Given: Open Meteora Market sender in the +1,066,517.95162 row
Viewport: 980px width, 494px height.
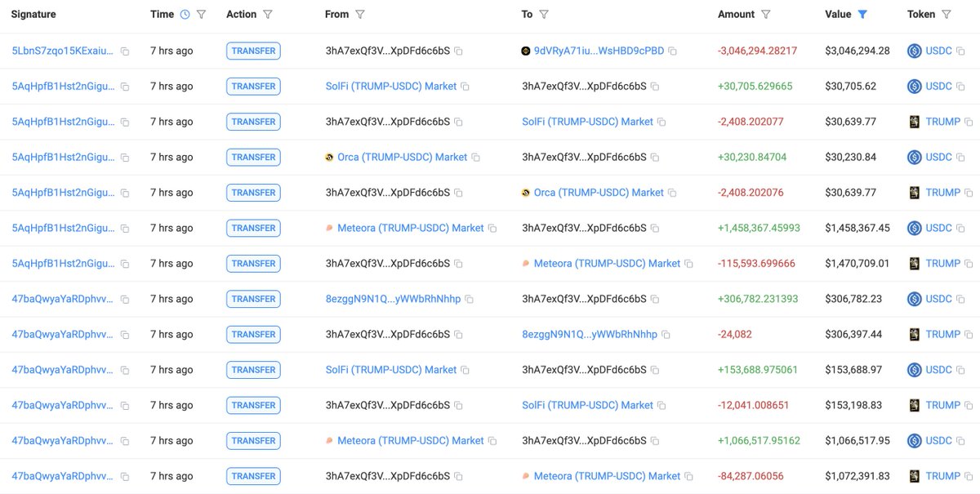Looking at the screenshot, I should (x=411, y=440).
